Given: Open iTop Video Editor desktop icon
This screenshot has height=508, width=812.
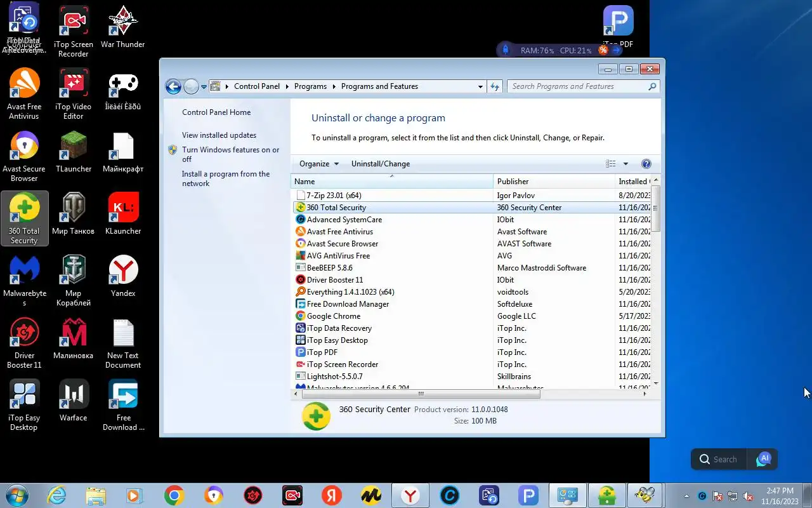Looking at the screenshot, I should [74, 94].
